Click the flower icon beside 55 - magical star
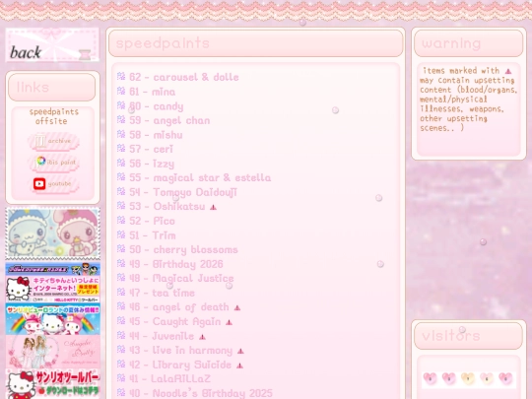The height and width of the screenshot is (399, 532). (x=121, y=176)
